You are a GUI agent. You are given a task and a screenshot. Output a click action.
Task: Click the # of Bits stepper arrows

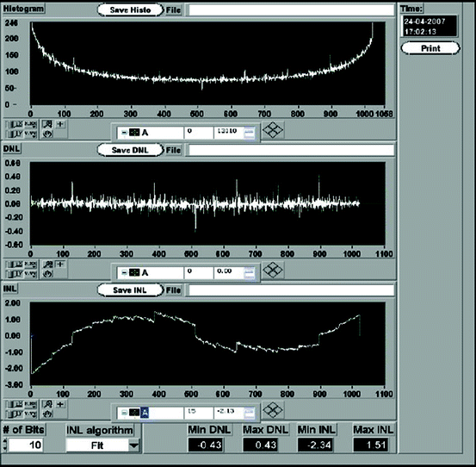[x=4, y=445]
